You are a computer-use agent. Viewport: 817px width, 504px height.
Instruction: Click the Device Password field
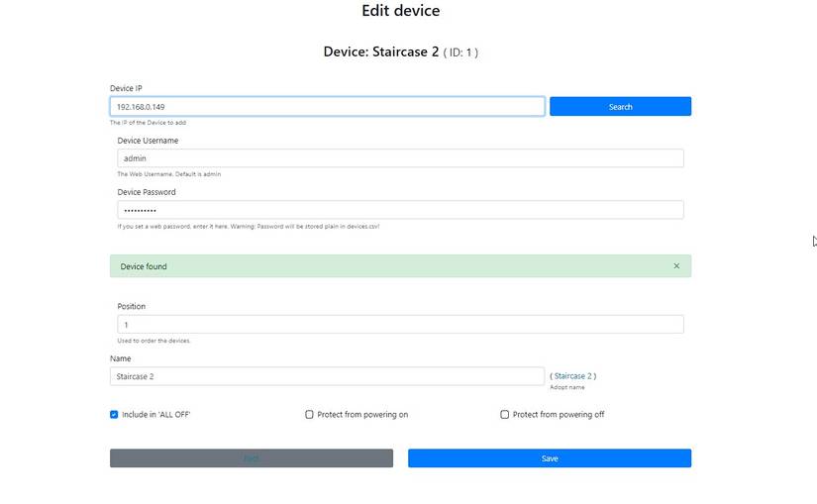pos(400,210)
